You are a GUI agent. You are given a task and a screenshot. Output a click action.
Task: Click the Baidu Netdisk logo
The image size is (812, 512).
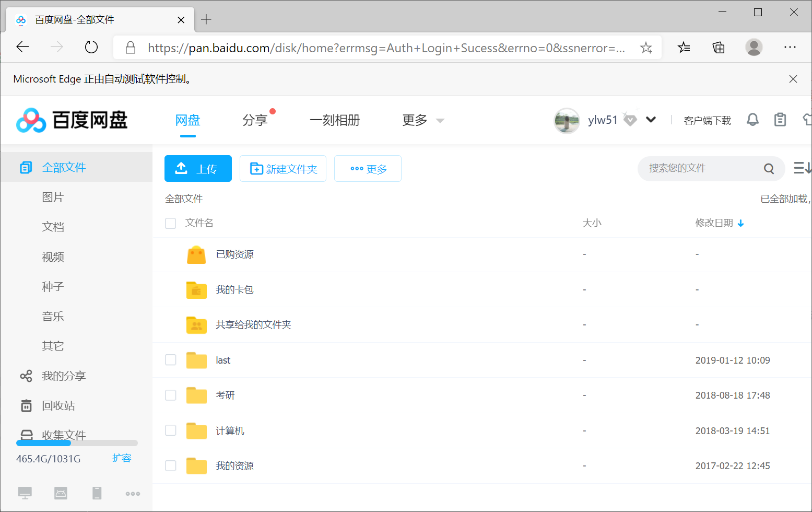72,120
